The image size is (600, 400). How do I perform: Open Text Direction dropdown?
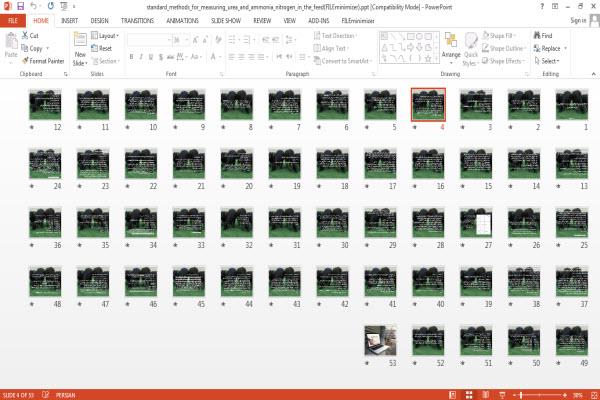pos(336,36)
